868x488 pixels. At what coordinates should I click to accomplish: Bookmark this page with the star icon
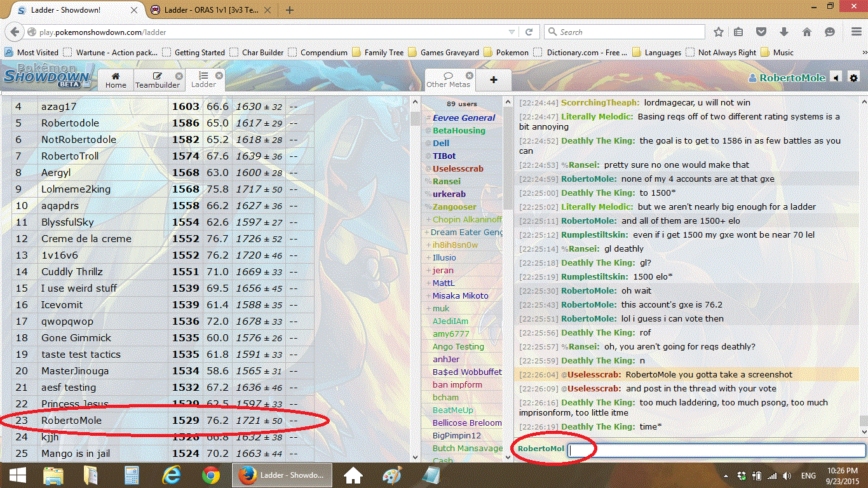pos(719,32)
